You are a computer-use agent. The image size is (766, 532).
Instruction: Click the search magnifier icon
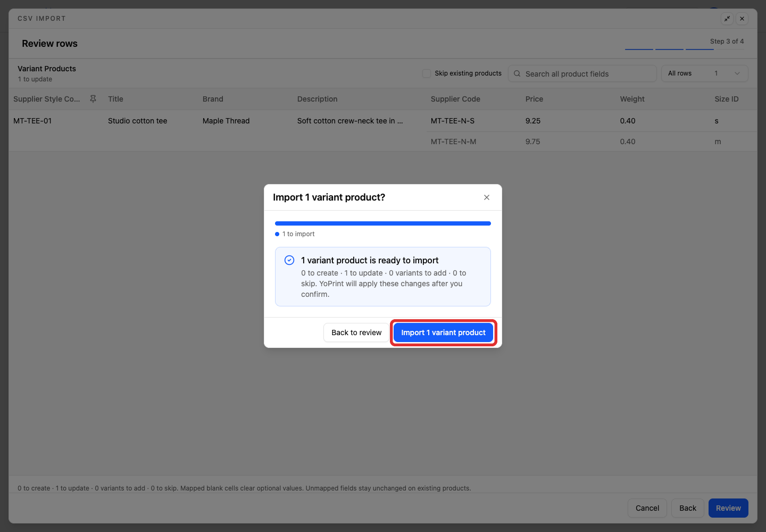[517, 73]
